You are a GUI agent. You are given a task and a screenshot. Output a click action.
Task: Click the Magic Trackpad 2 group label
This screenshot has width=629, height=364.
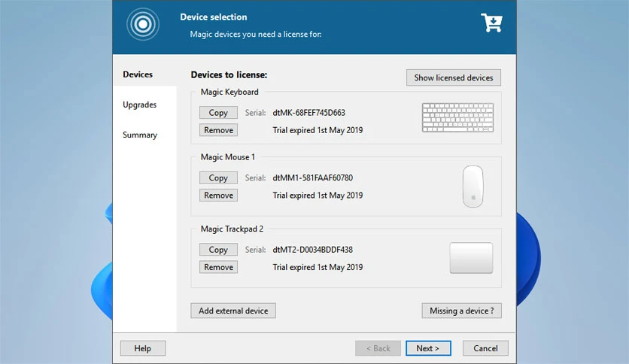pos(232,229)
